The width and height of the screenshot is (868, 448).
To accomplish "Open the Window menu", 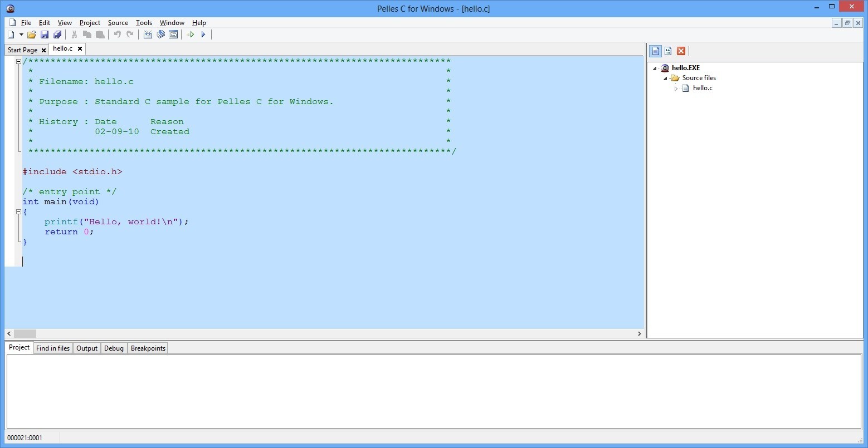I will pos(172,23).
